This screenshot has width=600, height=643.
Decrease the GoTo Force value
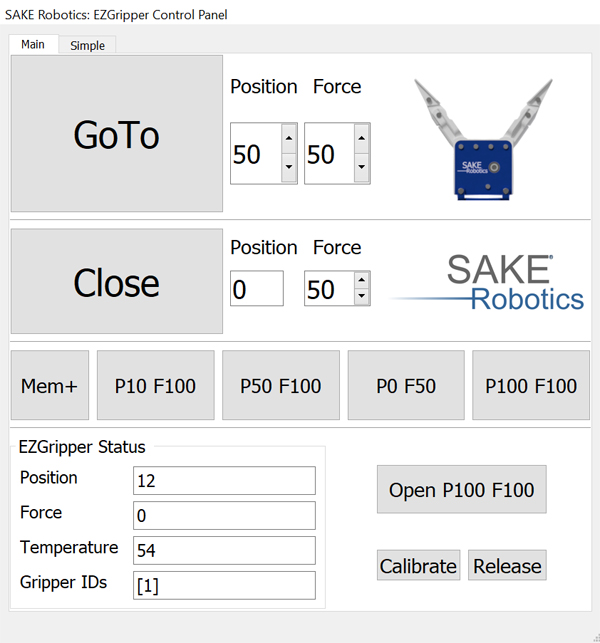click(x=362, y=168)
